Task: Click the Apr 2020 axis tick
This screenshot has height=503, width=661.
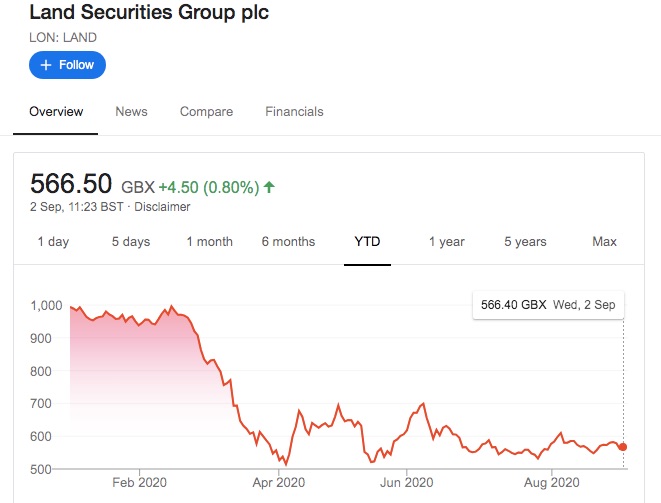Action: tap(279, 482)
